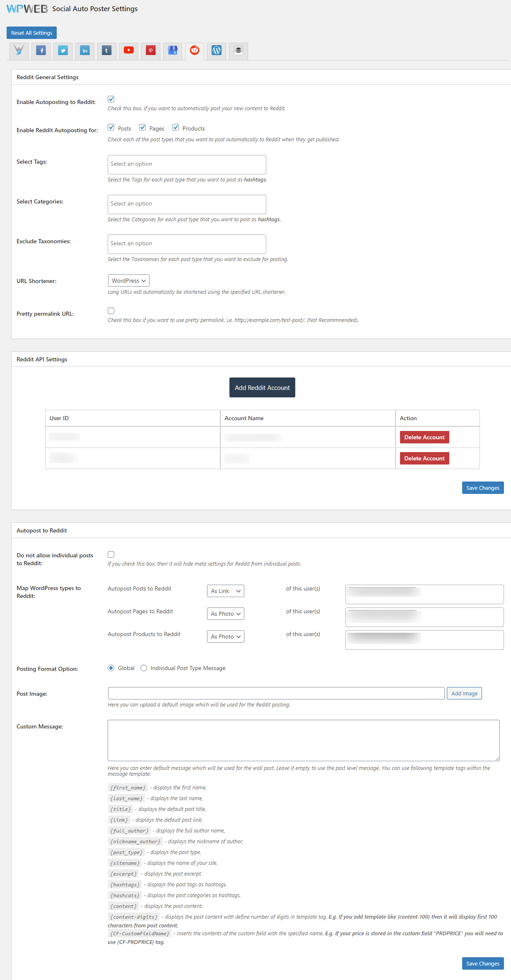Click the {post_type} template tag
The image size is (511, 980).
[x=126, y=852]
